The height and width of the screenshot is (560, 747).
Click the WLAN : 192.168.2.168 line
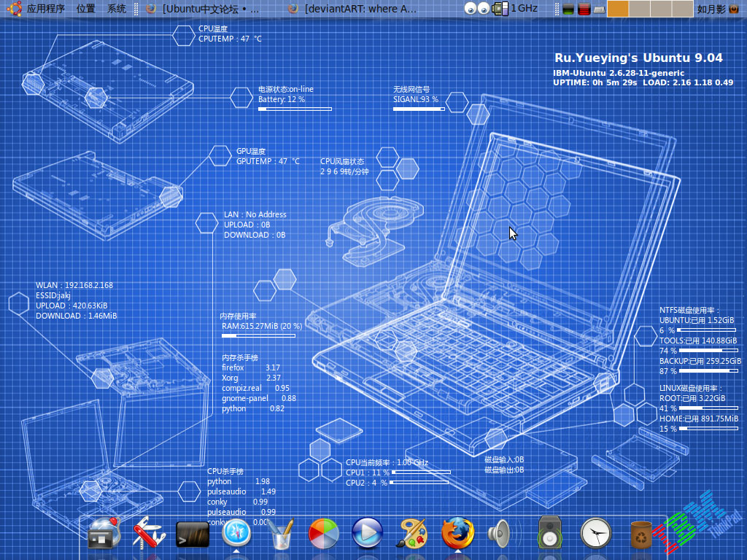pyautogui.click(x=74, y=285)
